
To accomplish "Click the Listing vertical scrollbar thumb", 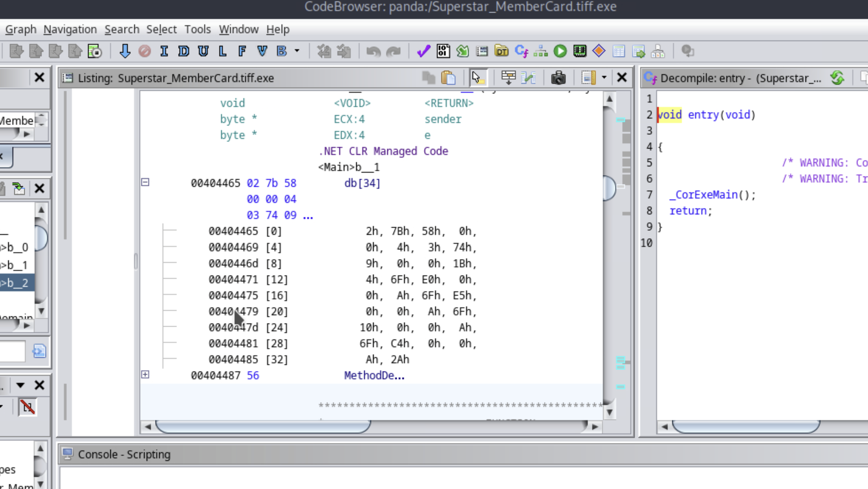I will click(x=609, y=188).
